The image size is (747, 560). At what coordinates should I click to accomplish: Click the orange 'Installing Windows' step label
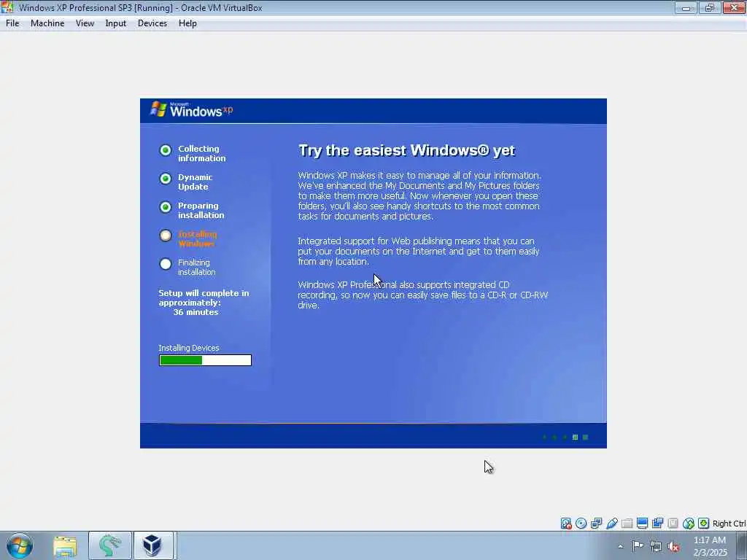click(197, 238)
